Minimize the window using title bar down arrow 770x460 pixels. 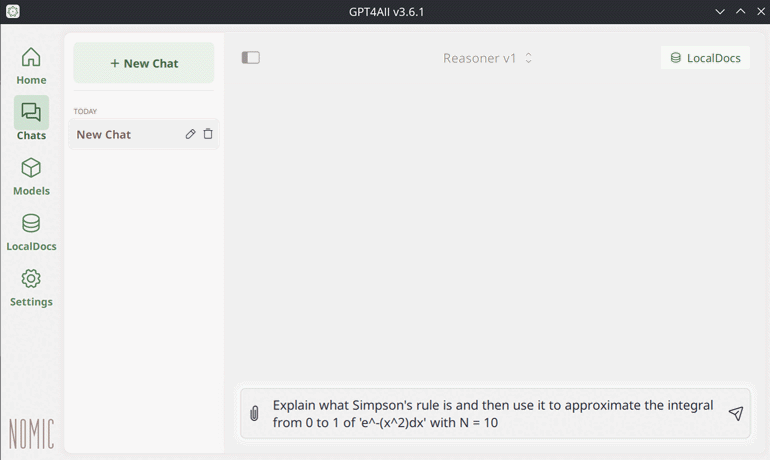(x=720, y=11)
